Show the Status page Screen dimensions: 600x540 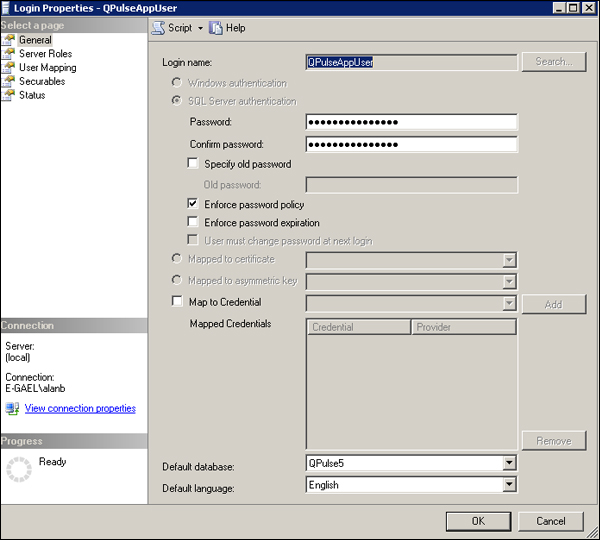point(32,95)
